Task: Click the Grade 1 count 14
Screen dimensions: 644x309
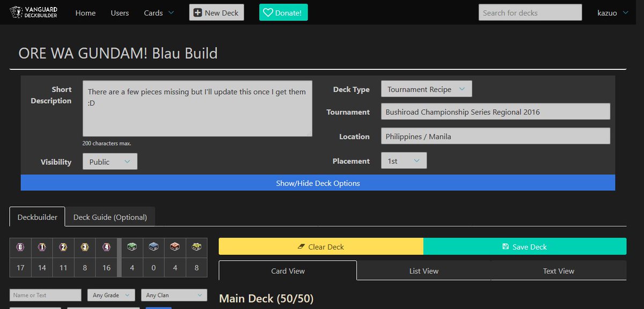Action: point(42,267)
